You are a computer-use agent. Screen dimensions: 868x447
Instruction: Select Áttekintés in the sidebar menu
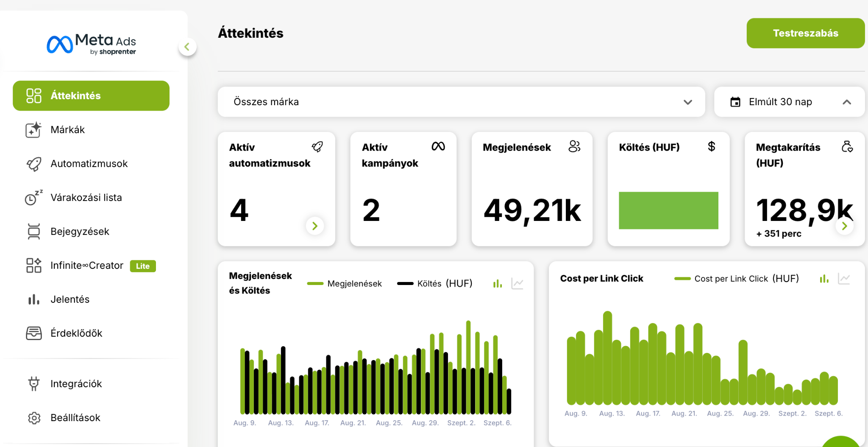91,96
